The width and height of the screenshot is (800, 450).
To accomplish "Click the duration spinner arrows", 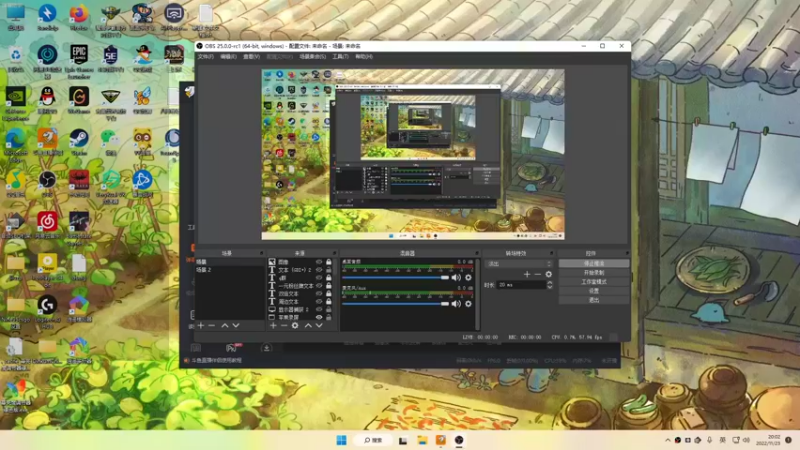I will (x=549, y=285).
